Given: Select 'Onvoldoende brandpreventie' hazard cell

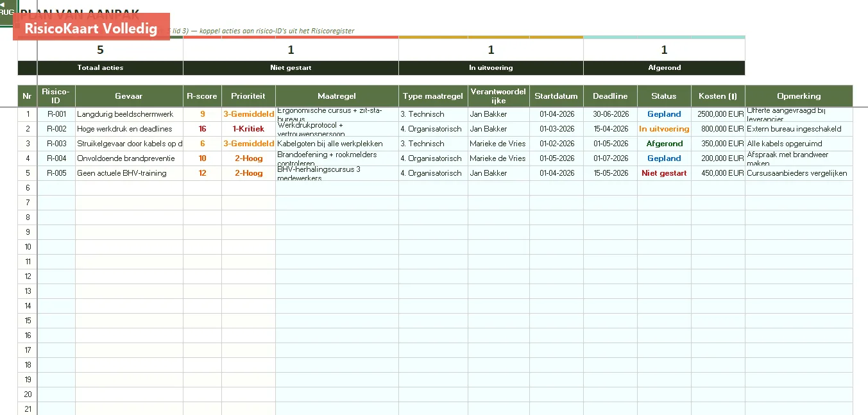Looking at the screenshot, I should point(129,158).
